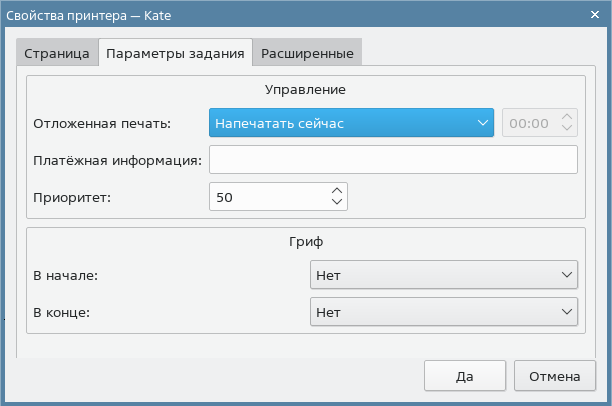Open the Расширенные tab

point(306,53)
